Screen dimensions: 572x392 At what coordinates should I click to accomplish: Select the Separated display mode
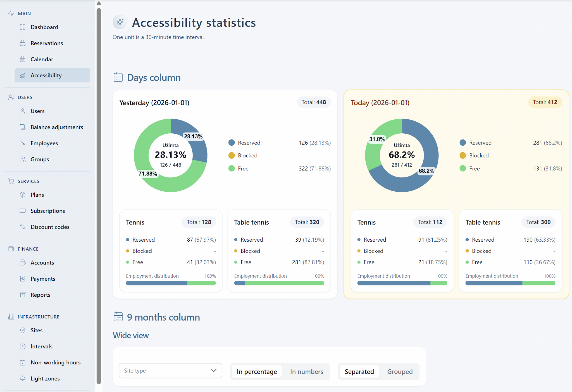coord(359,372)
